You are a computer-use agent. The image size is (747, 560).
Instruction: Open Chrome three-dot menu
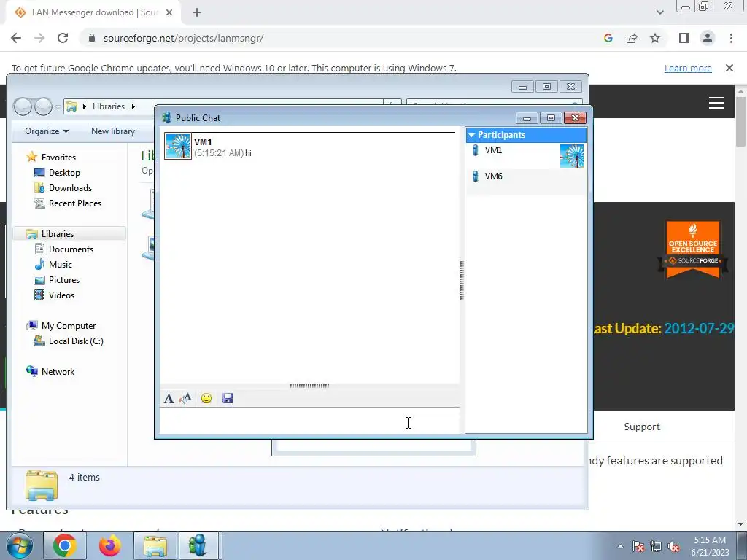pyautogui.click(x=731, y=38)
